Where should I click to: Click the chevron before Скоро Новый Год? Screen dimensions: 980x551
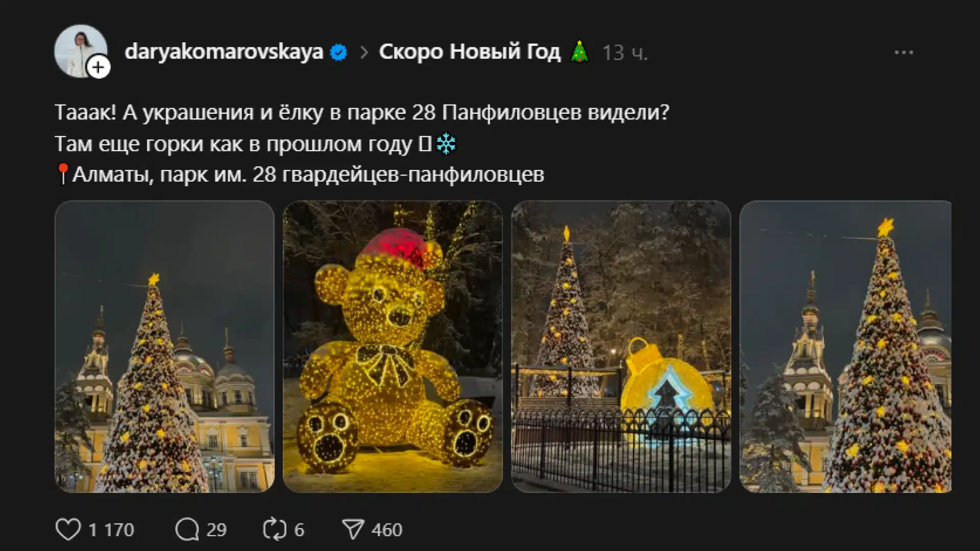(x=364, y=52)
